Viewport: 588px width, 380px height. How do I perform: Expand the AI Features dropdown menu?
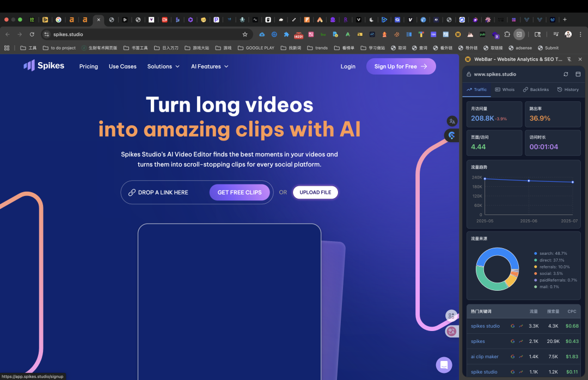pos(210,66)
